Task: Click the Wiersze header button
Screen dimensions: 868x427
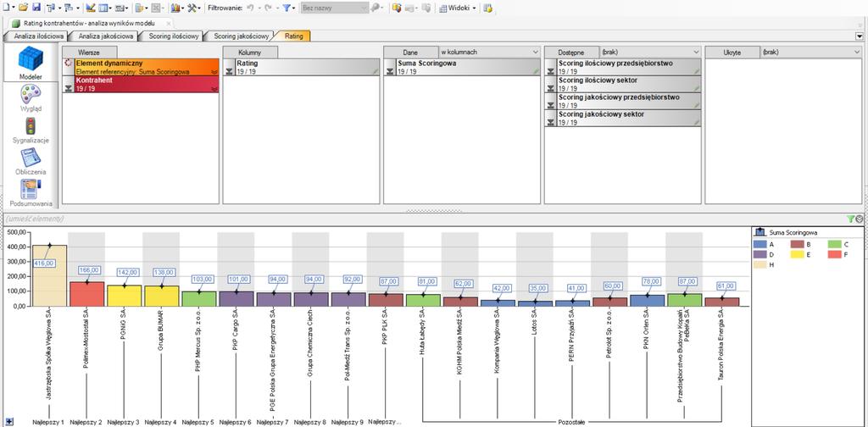Action: tap(90, 52)
